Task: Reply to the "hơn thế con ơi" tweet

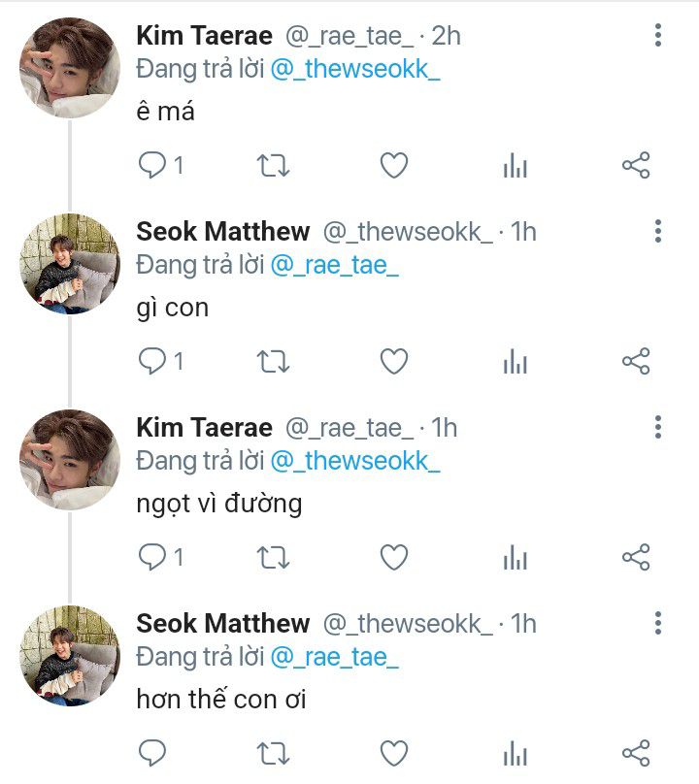Action: pos(152,754)
